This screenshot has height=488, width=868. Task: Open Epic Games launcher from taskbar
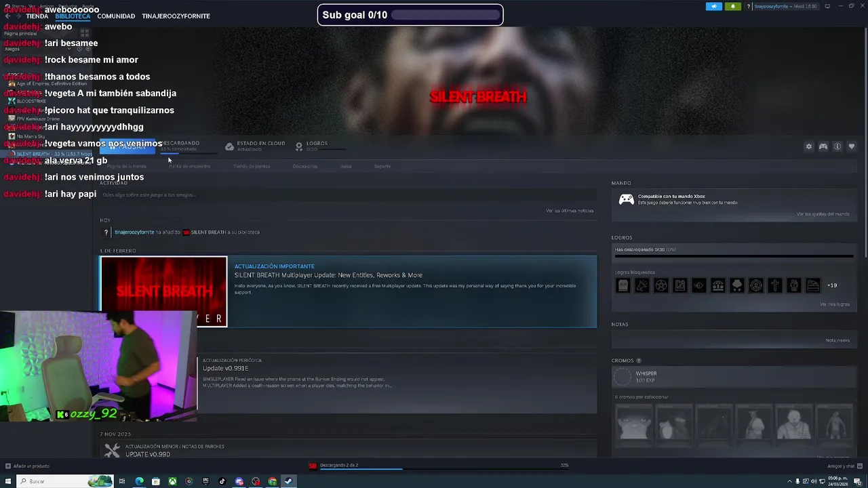[205, 481]
